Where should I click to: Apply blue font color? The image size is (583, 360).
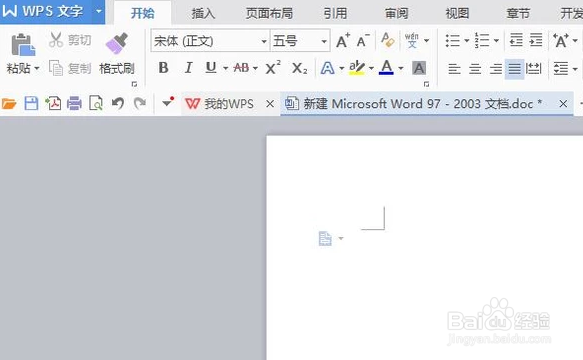tap(386, 68)
